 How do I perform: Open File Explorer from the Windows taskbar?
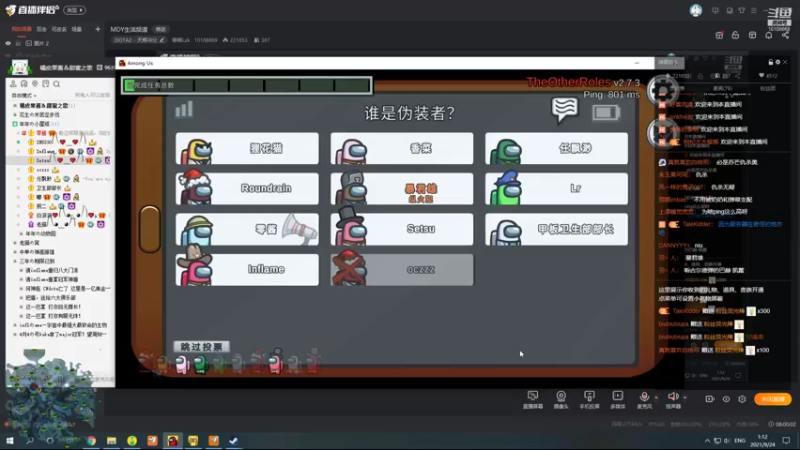coord(112,440)
